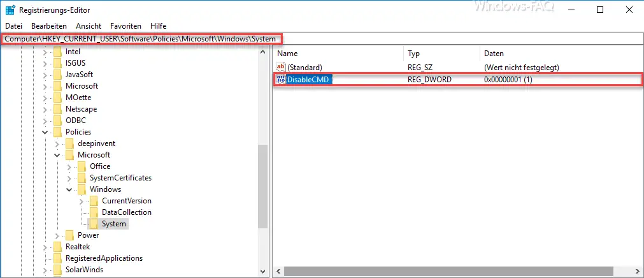This screenshot has width=644, height=278.
Task: Click the tree pane vertical scrollbar thumb
Action: pyautogui.click(x=263, y=186)
